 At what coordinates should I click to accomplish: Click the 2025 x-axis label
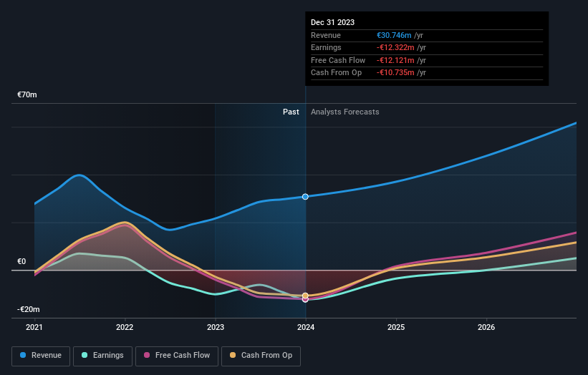point(396,327)
